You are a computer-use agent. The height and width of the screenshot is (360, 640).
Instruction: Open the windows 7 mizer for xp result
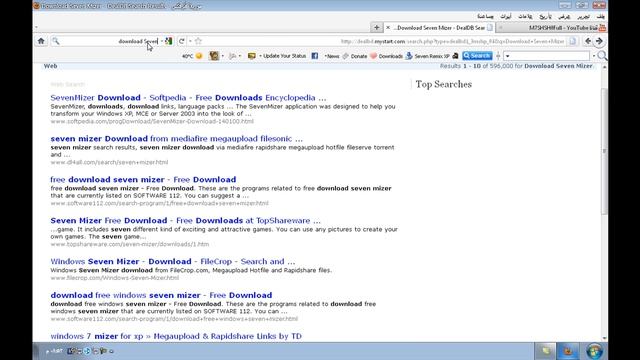pos(176,336)
